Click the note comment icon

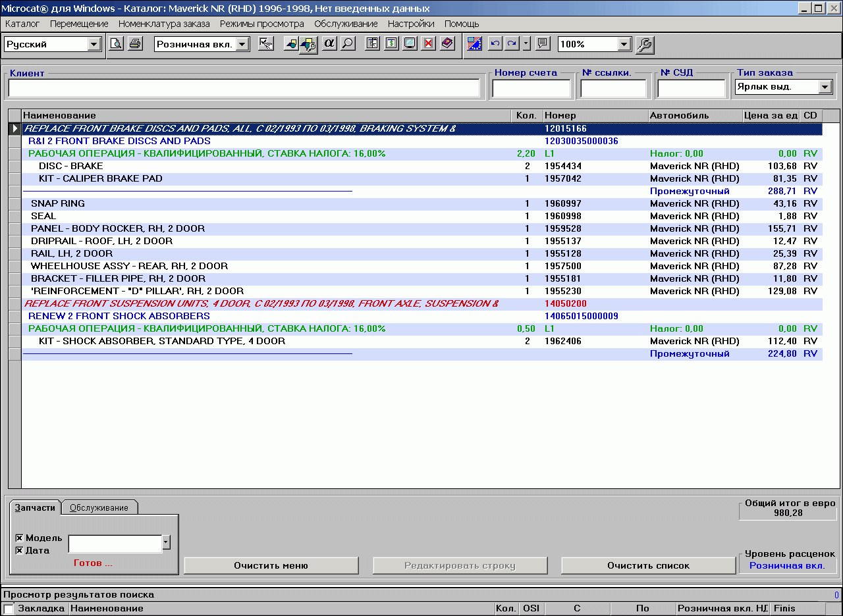tap(542, 44)
